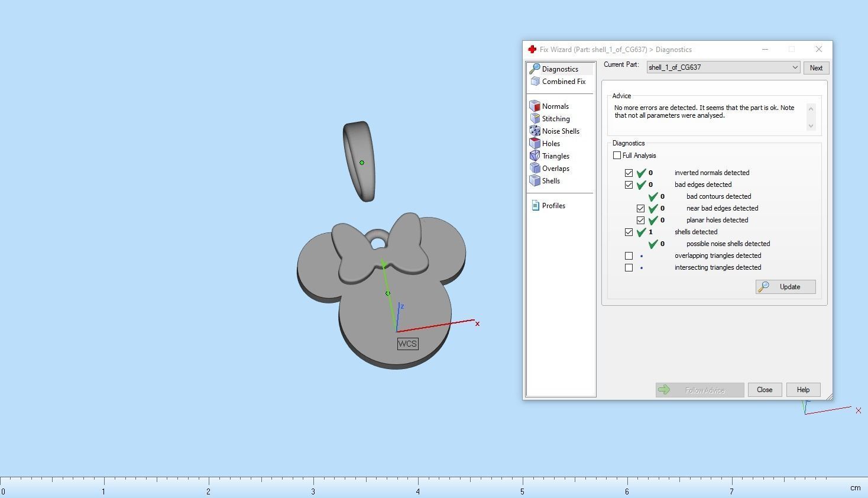The width and height of the screenshot is (868, 498).
Task: Click Advice box scroll down arrow
Action: pos(811,125)
